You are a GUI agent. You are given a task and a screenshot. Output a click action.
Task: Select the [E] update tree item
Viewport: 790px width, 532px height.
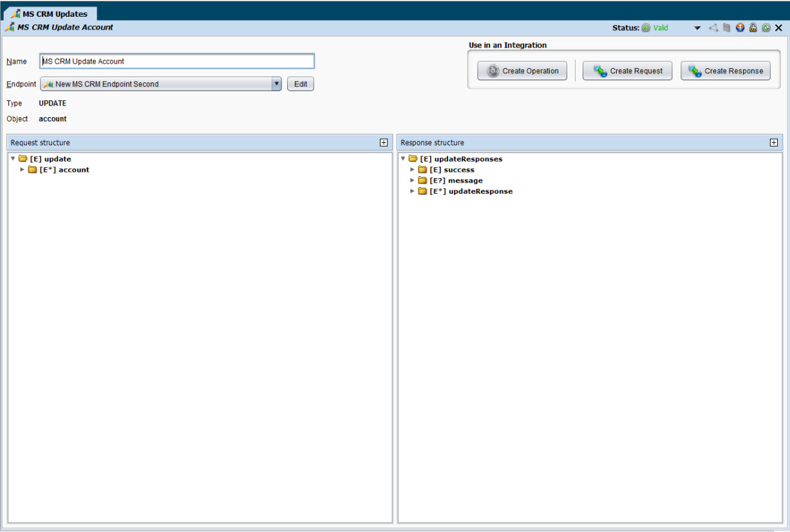tap(50, 159)
